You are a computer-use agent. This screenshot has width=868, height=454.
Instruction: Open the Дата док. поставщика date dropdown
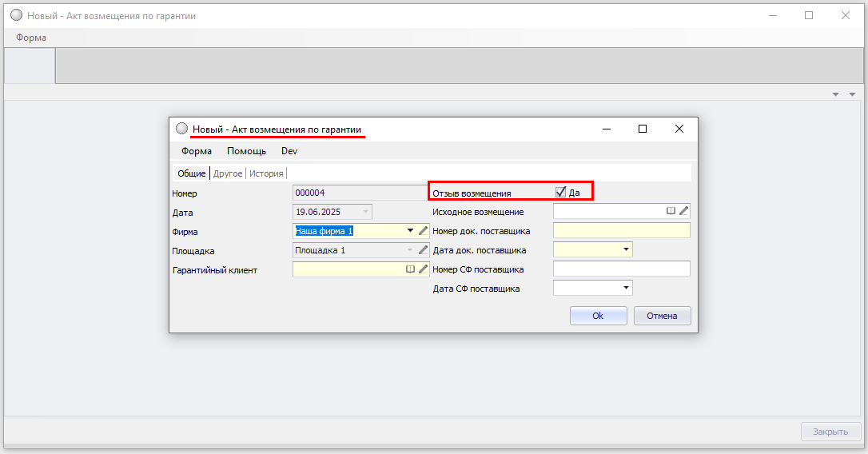625,250
